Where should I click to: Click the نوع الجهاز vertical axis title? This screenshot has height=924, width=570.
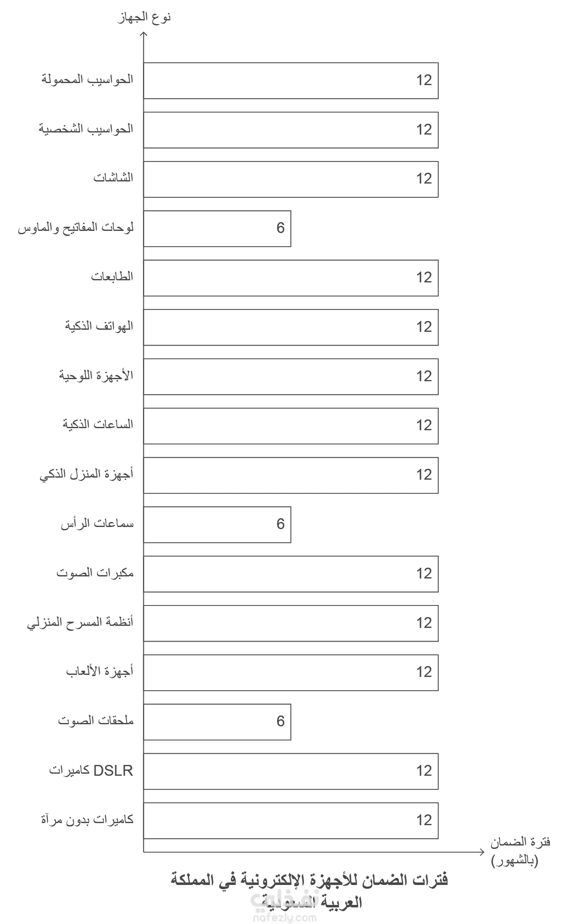[x=145, y=18]
